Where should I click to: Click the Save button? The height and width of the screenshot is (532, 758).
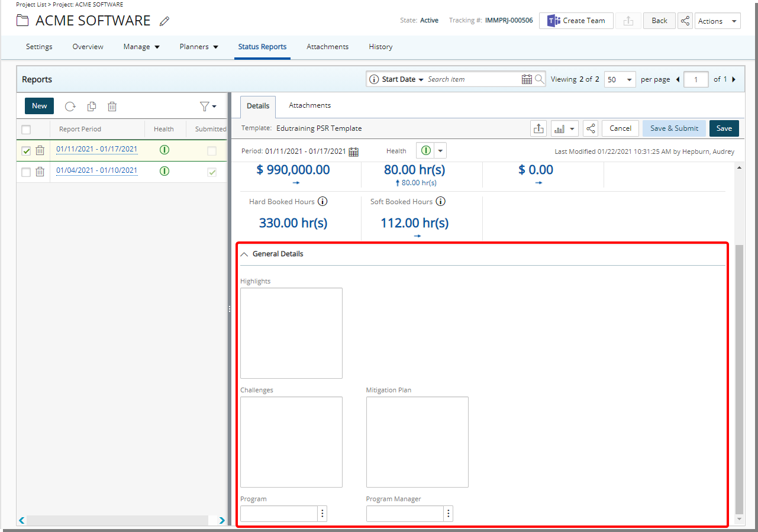[x=724, y=128]
